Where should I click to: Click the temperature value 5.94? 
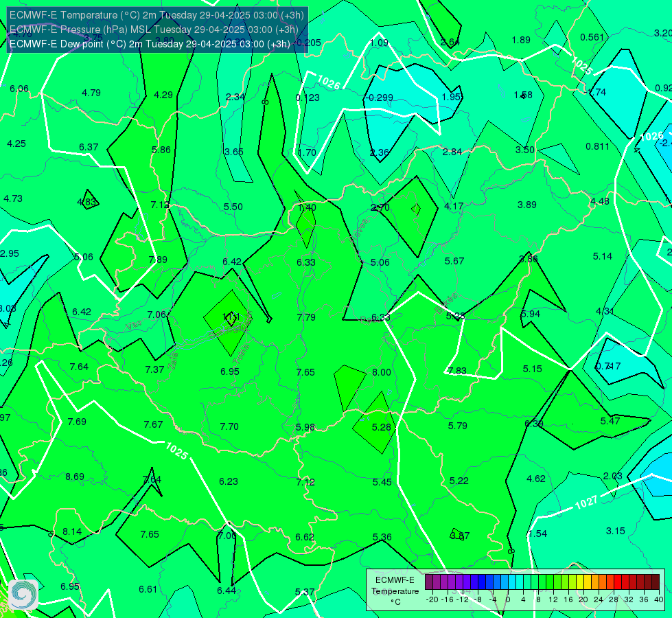pyautogui.click(x=531, y=314)
